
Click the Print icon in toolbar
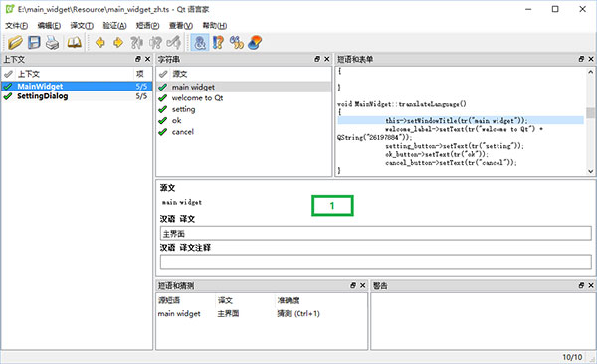point(53,42)
